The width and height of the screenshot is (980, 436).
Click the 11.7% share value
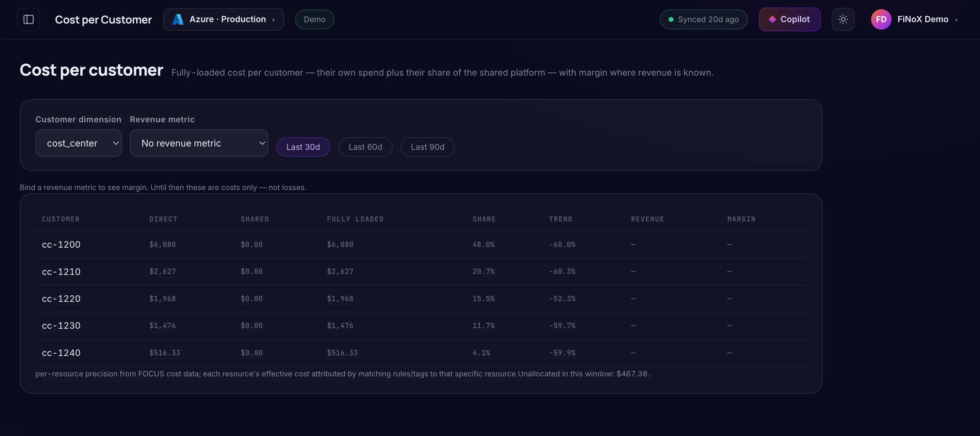coord(484,326)
